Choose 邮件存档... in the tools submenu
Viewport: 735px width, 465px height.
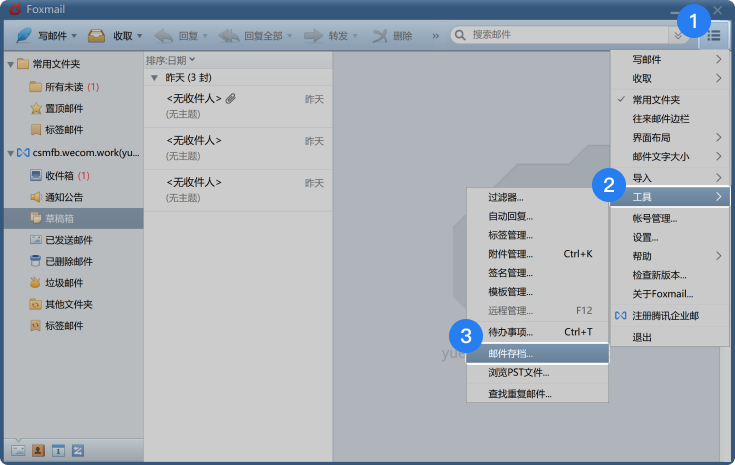click(537, 353)
